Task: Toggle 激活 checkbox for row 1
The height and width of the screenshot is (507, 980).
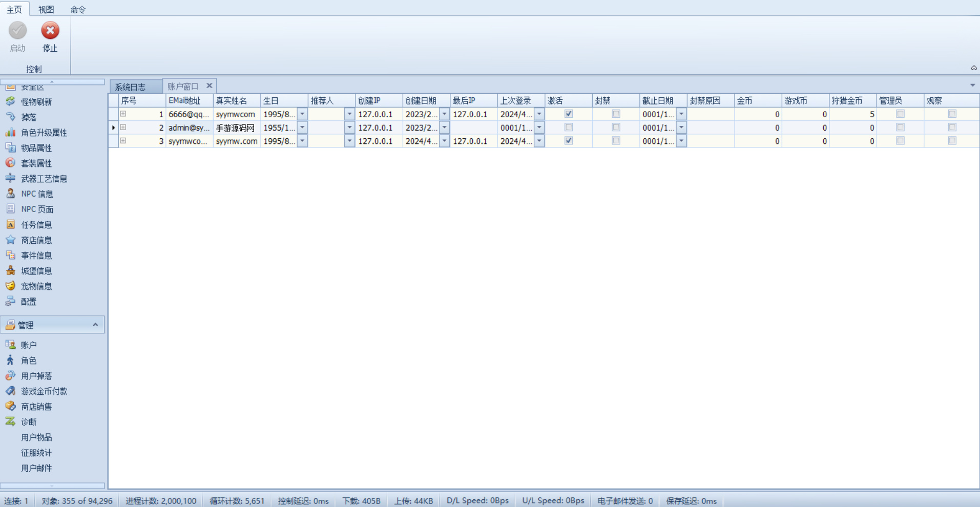Action: (569, 114)
